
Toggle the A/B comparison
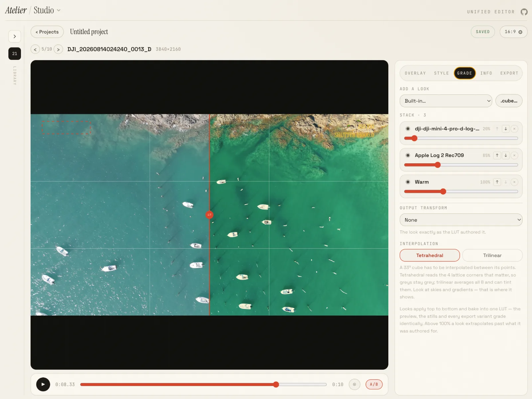(374, 384)
